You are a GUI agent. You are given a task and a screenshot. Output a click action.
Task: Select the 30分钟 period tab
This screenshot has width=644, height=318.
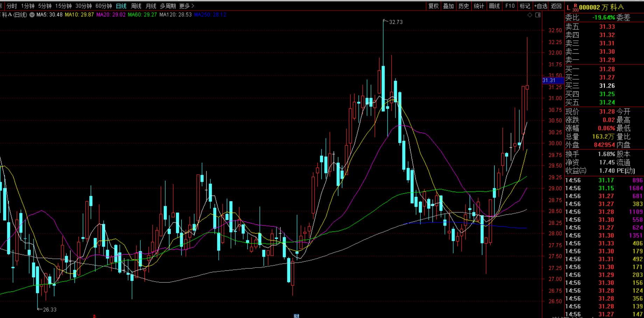(84, 6)
